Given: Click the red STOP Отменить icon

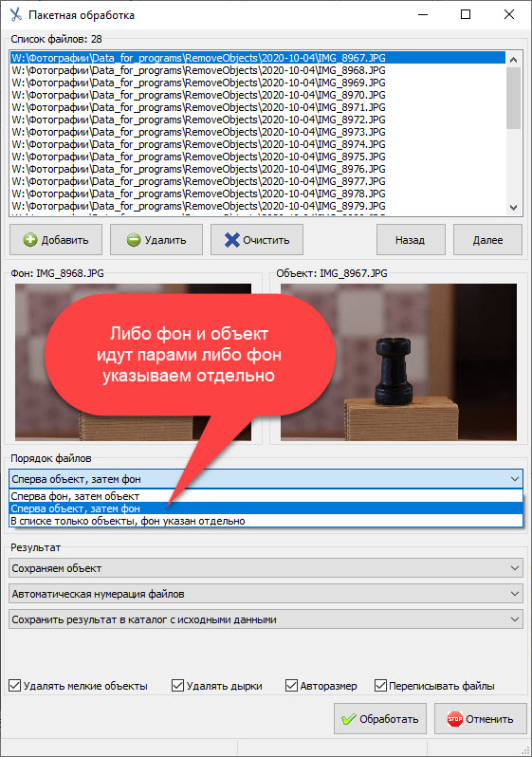Looking at the screenshot, I should 455,719.
